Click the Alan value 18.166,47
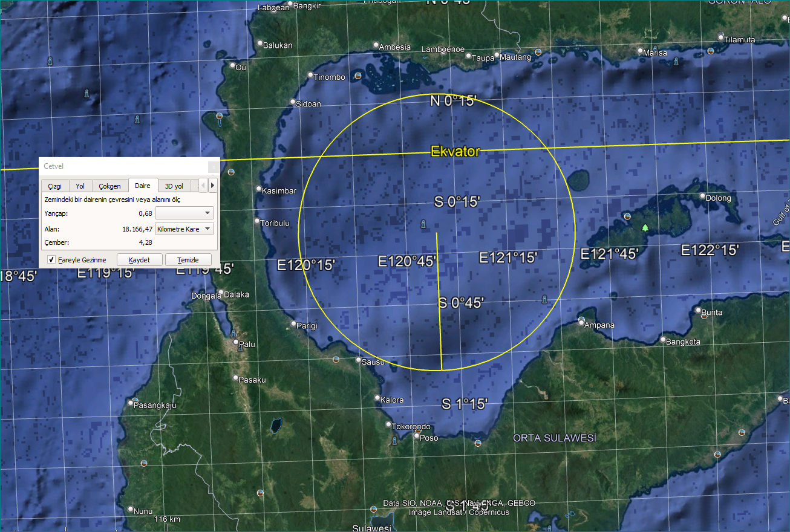This screenshot has width=790, height=532. point(137,229)
